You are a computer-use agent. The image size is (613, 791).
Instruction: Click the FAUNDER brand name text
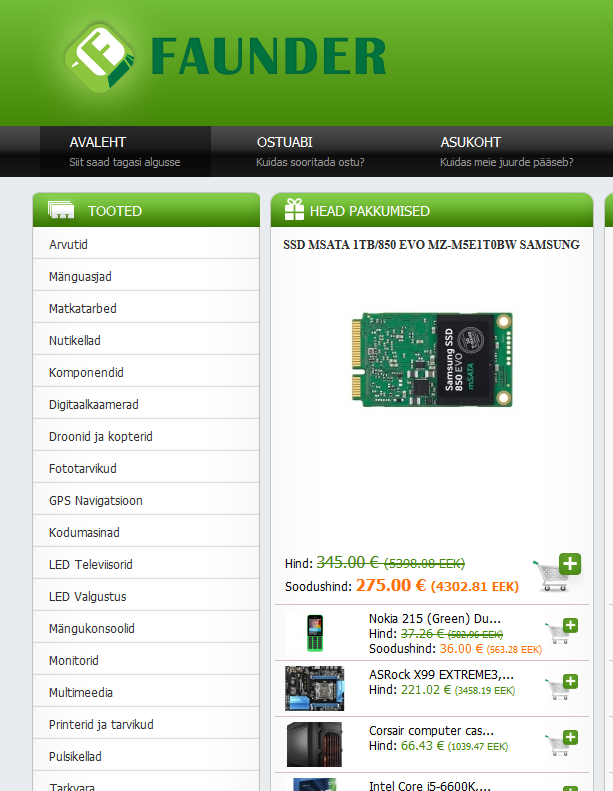[x=268, y=56]
